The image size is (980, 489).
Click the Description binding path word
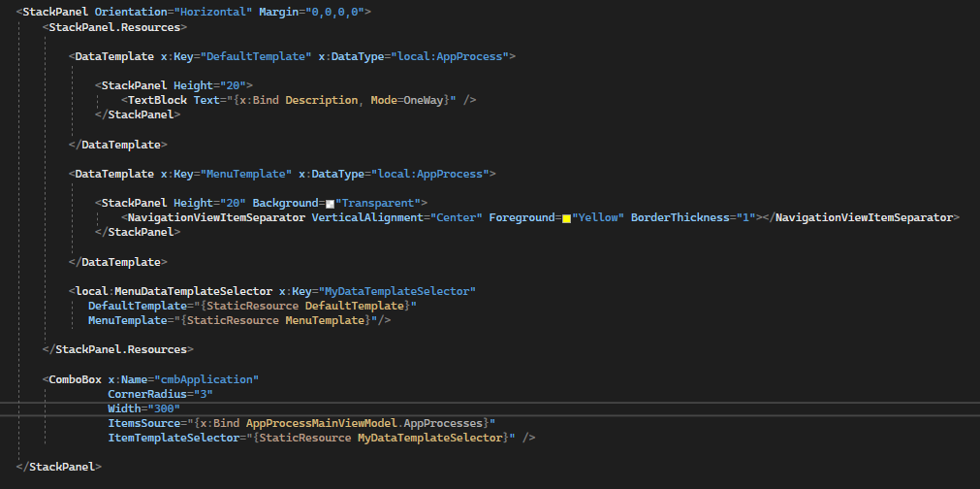point(321,100)
